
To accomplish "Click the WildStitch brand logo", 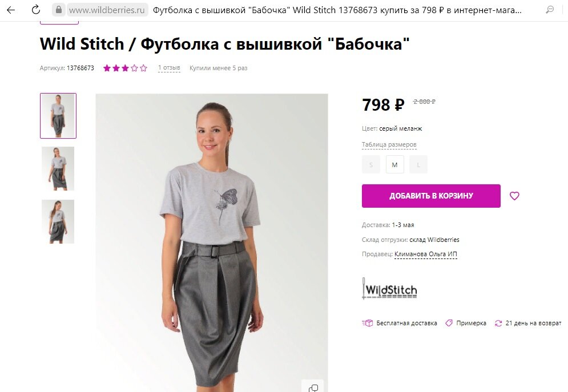I will (x=389, y=289).
